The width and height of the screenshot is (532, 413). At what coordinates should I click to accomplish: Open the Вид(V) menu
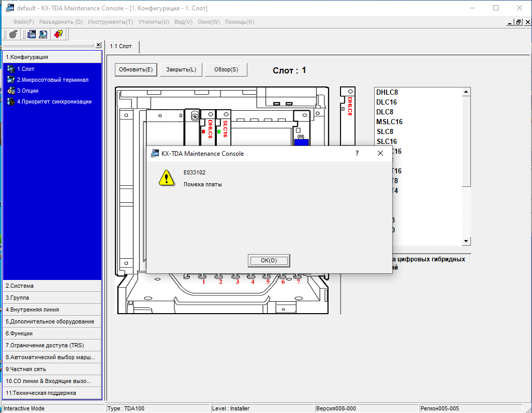pos(184,22)
